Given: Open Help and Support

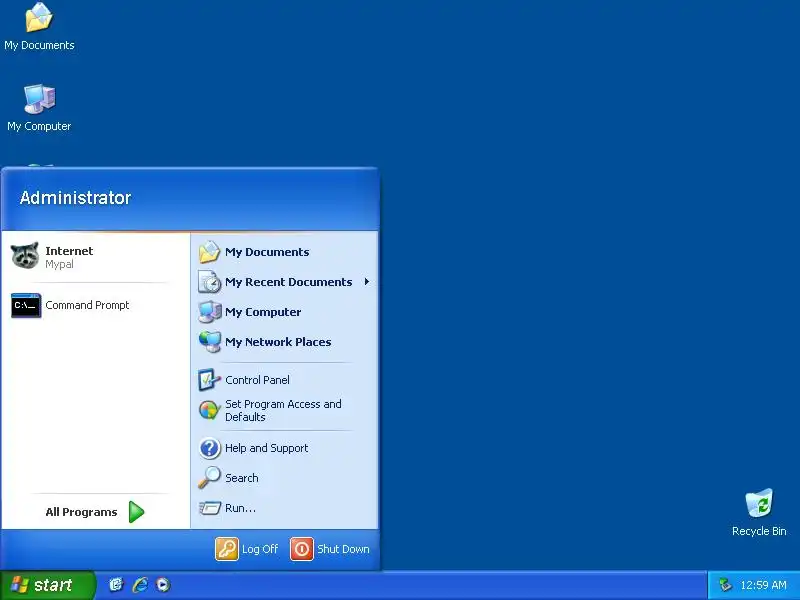Looking at the screenshot, I should (284, 448).
